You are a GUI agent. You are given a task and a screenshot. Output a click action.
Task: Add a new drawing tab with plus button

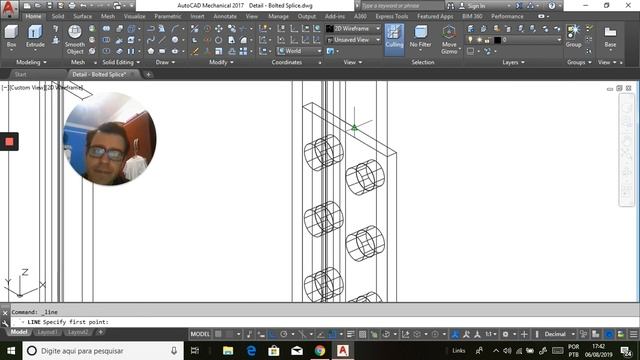(x=148, y=74)
